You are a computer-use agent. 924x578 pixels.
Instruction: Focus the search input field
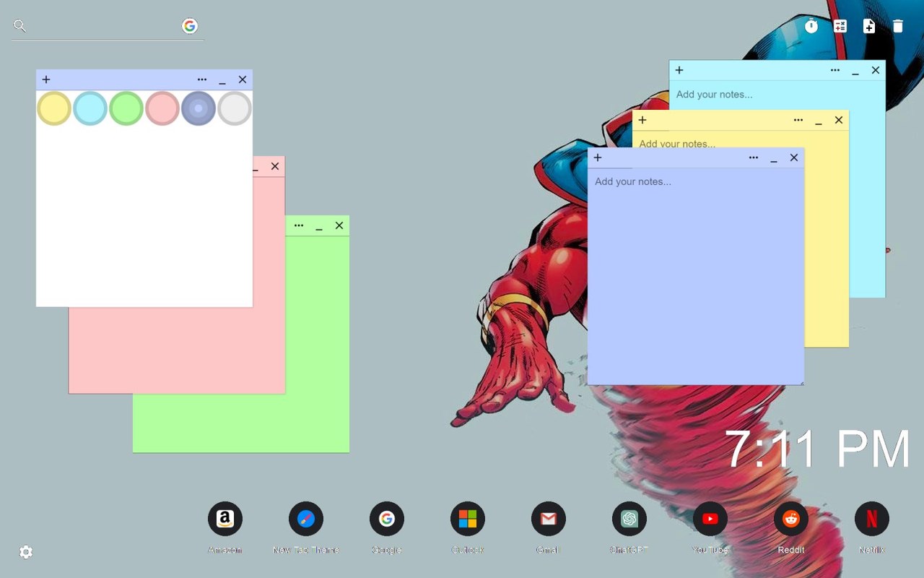[x=105, y=26]
